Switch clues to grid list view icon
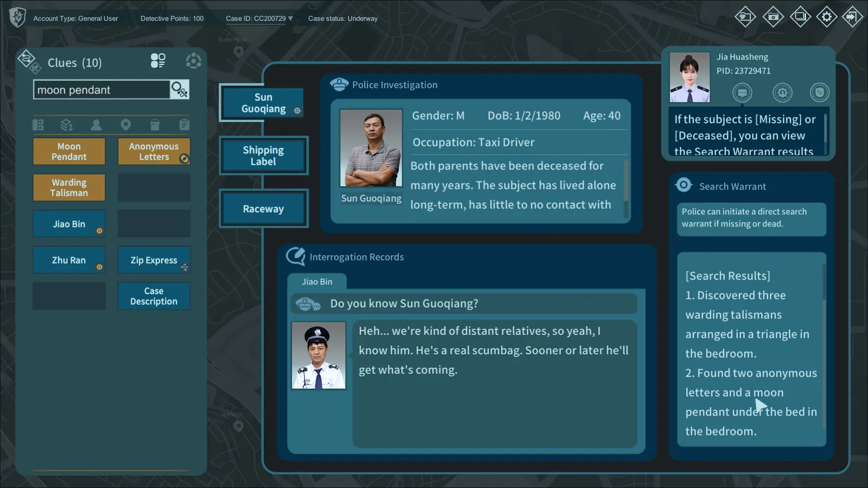This screenshot has width=868, height=488. coord(158,61)
